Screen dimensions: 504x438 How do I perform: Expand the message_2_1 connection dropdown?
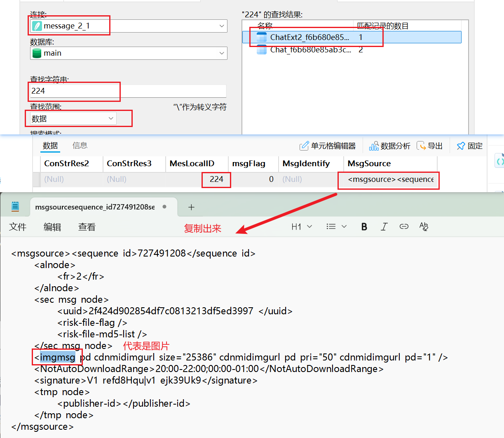[x=222, y=26]
